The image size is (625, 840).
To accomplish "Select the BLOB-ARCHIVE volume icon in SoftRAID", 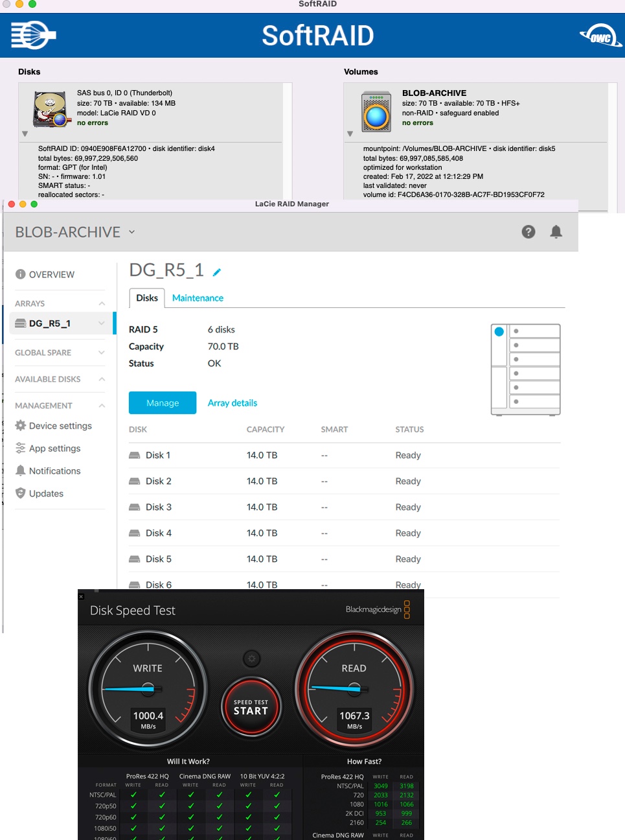I will 376,111.
